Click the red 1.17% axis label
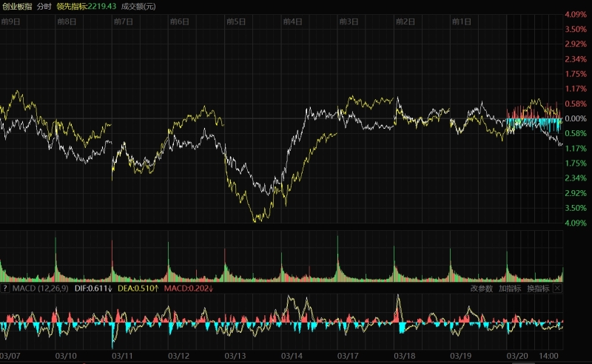The width and height of the screenshot is (592, 364). pos(576,89)
